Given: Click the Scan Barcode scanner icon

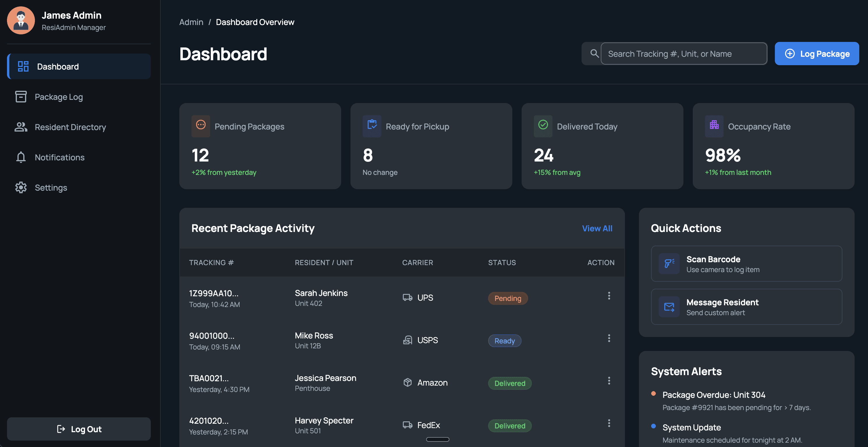Looking at the screenshot, I should [669, 263].
